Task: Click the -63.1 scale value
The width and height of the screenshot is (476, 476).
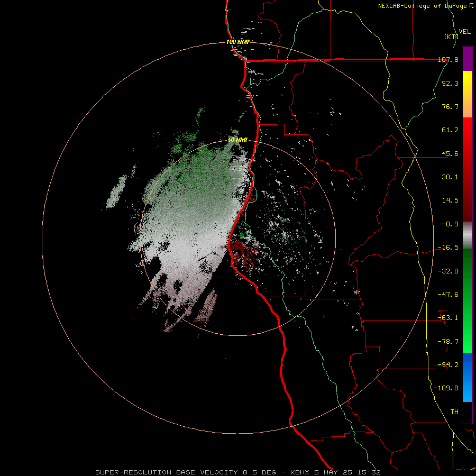Action: point(448,318)
